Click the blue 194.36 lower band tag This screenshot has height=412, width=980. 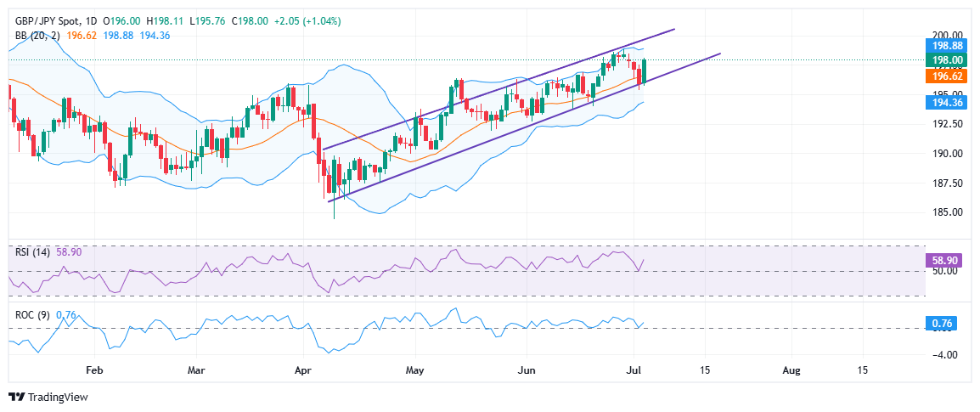tap(946, 103)
